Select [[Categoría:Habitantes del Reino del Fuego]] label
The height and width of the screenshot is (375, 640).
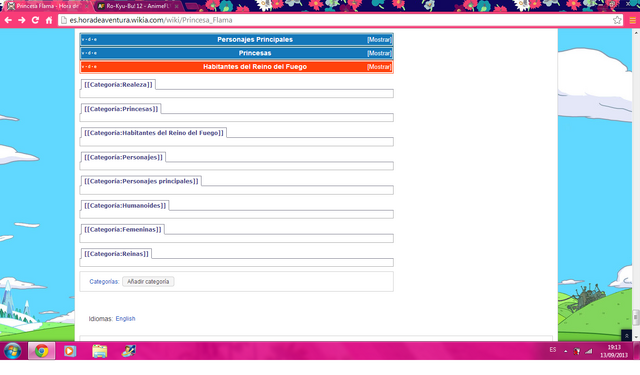154,133
